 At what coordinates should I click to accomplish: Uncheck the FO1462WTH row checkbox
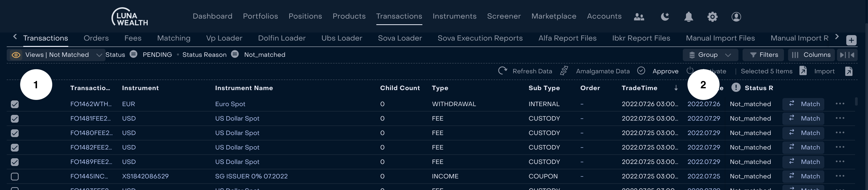pyautogui.click(x=15, y=104)
